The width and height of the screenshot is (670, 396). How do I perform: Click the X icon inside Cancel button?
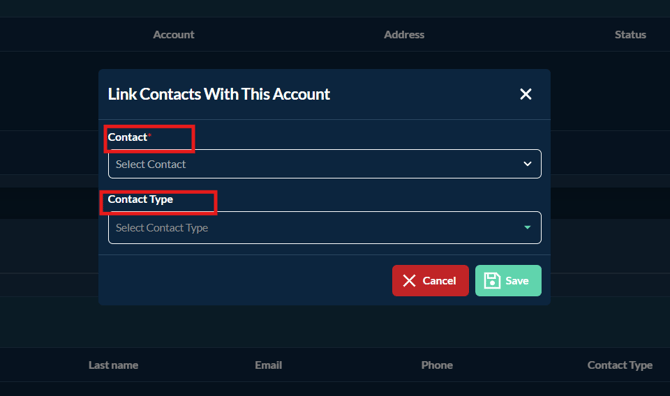click(x=409, y=281)
